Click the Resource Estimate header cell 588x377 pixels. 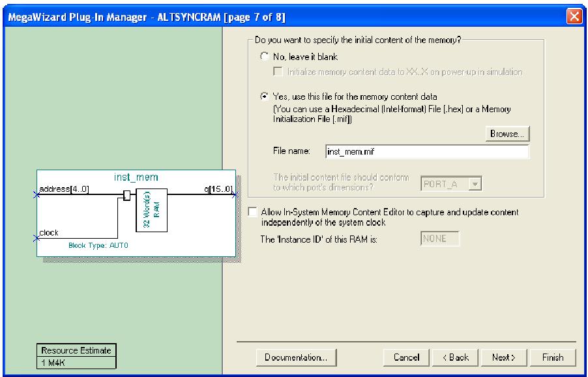point(76,350)
